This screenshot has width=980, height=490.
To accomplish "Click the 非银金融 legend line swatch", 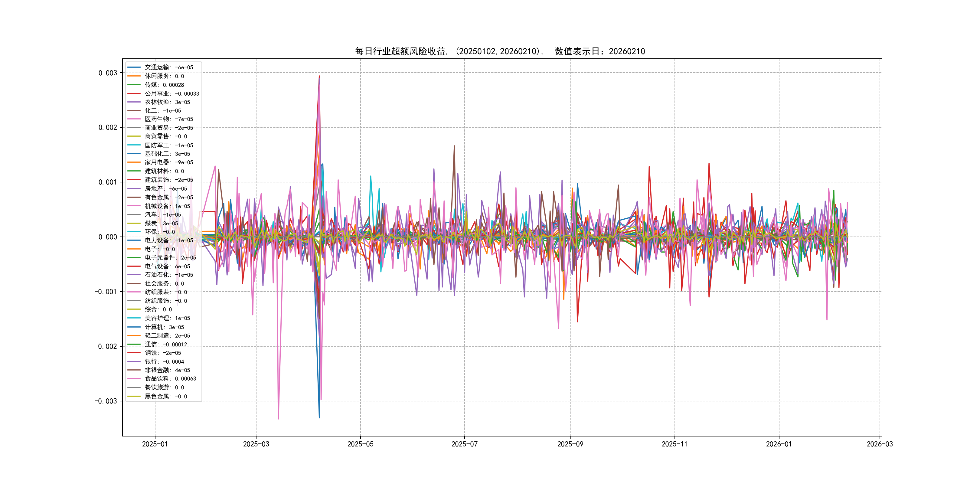I will click(x=134, y=370).
